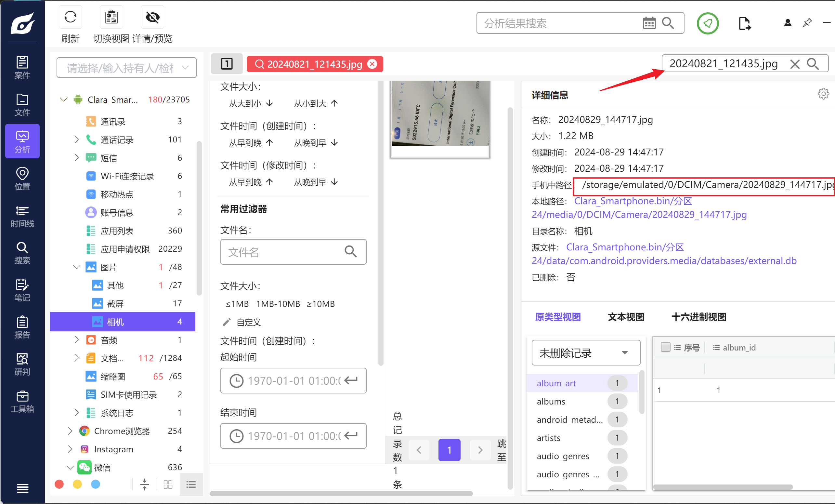Click the calendar icon in analysis search
835x504 pixels.
(649, 23)
